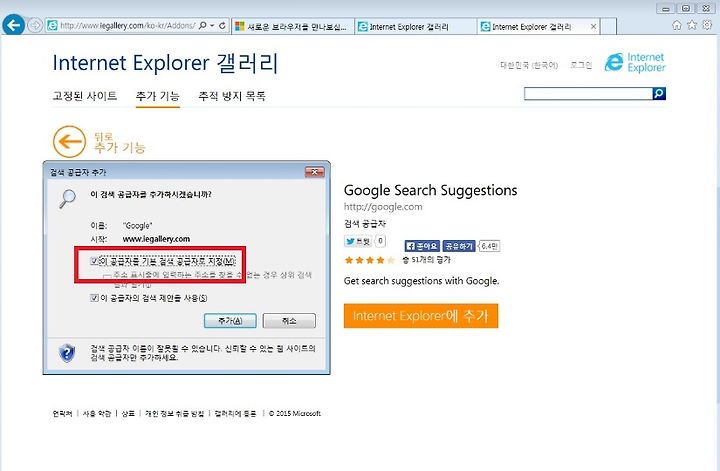Open Favorites with the star icon
This screenshot has width=720, height=471.
click(692, 25)
